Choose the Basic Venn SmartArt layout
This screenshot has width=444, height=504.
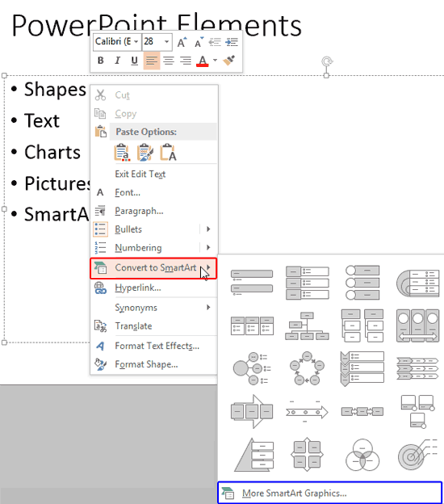pos(362,455)
